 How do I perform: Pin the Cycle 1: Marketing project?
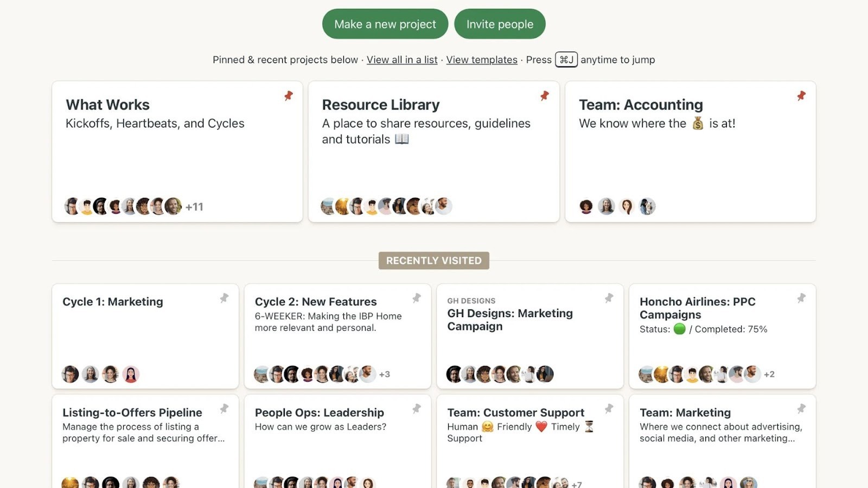pyautogui.click(x=224, y=298)
